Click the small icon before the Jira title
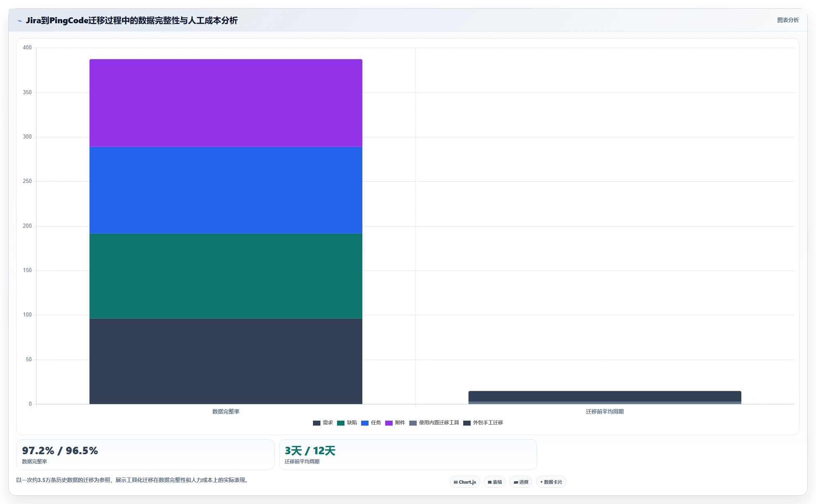816x504 pixels. tap(20, 21)
